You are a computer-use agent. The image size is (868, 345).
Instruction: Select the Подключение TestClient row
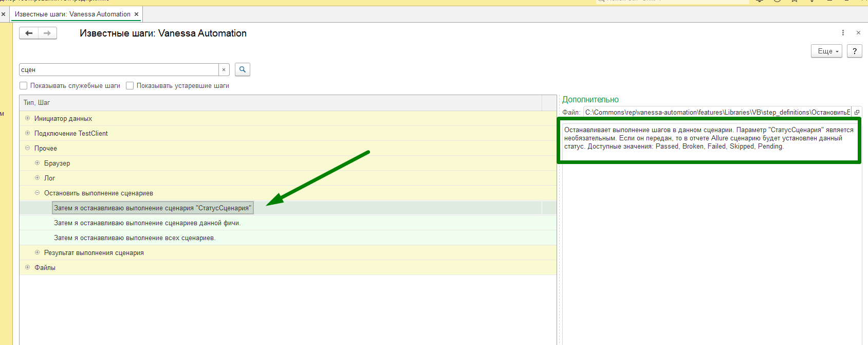(x=288, y=134)
